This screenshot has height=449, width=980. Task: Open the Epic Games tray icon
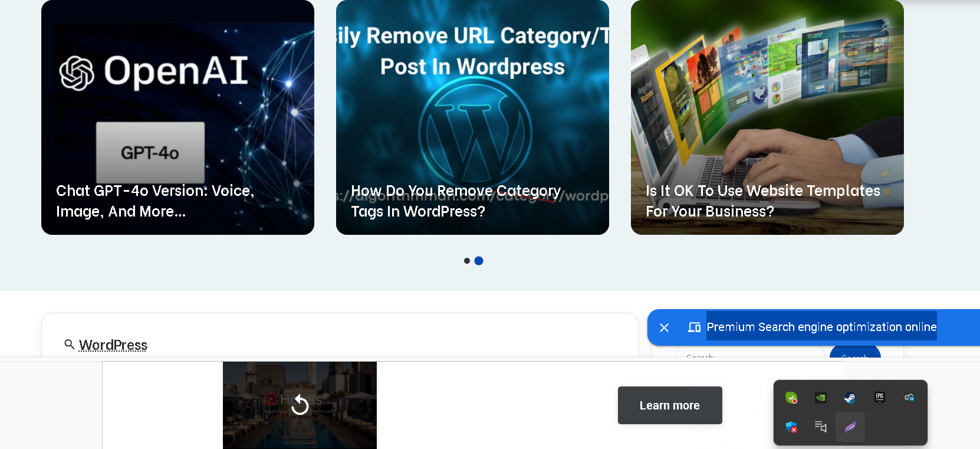click(880, 398)
